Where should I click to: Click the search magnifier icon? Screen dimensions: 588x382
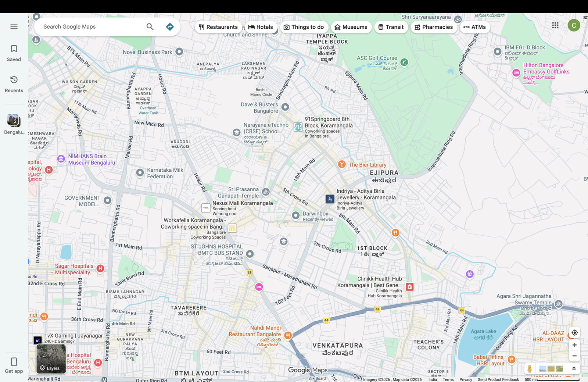click(150, 26)
